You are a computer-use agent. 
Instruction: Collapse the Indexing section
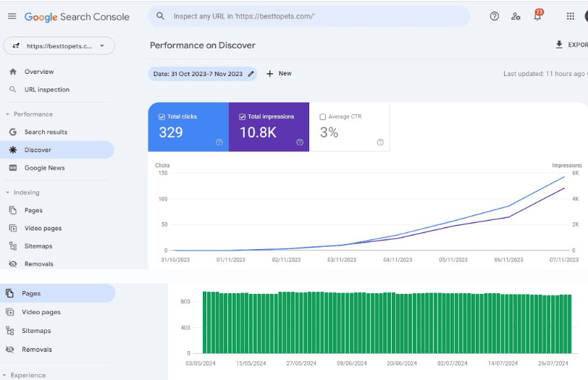coord(7,193)
